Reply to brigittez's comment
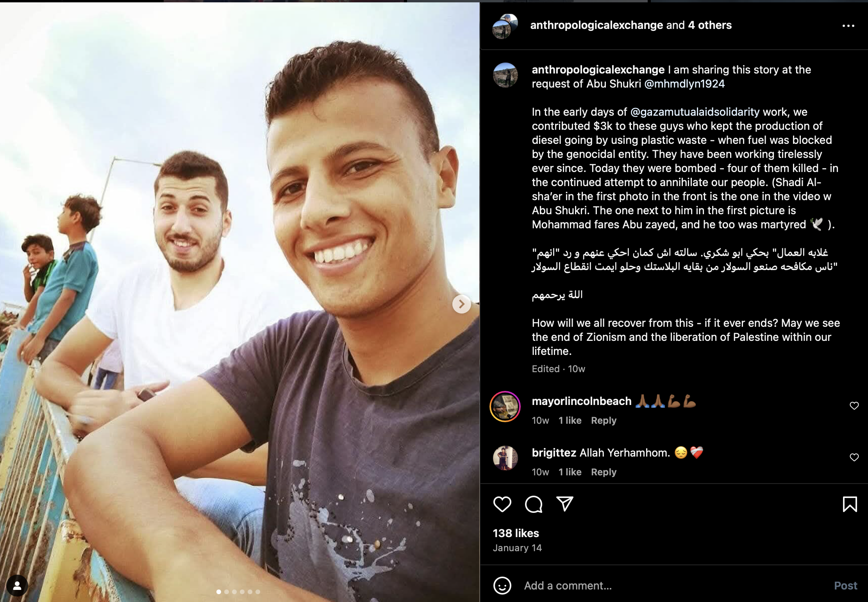Screen dimensions: 868x602 pos(604,472)
